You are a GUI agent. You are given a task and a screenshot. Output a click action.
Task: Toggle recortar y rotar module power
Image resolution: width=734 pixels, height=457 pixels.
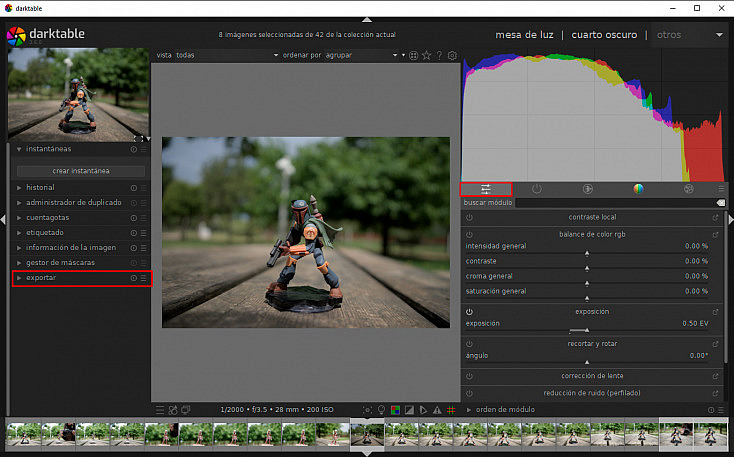tap(469, 344)
